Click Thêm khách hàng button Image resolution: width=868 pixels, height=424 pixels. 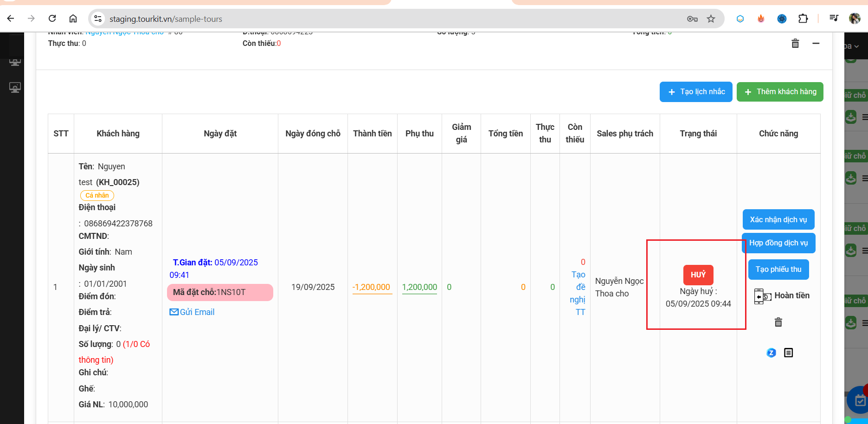click(779, 92)
